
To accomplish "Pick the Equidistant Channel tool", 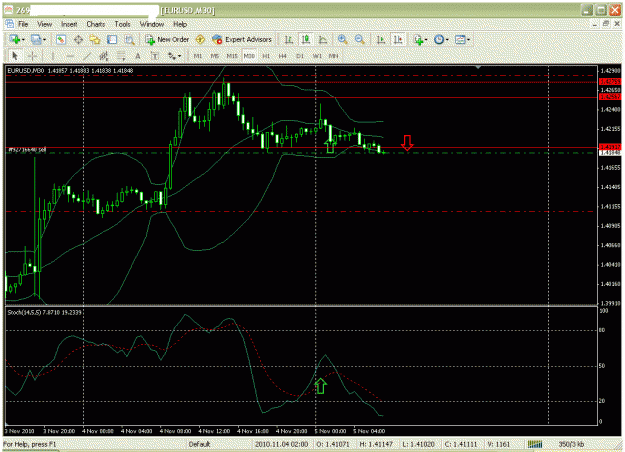I will [x=104, y=56].
